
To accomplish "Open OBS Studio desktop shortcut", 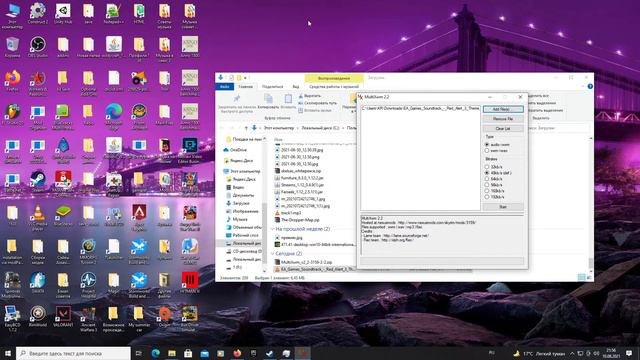I will pyautogui.click(x=38, y=47).
